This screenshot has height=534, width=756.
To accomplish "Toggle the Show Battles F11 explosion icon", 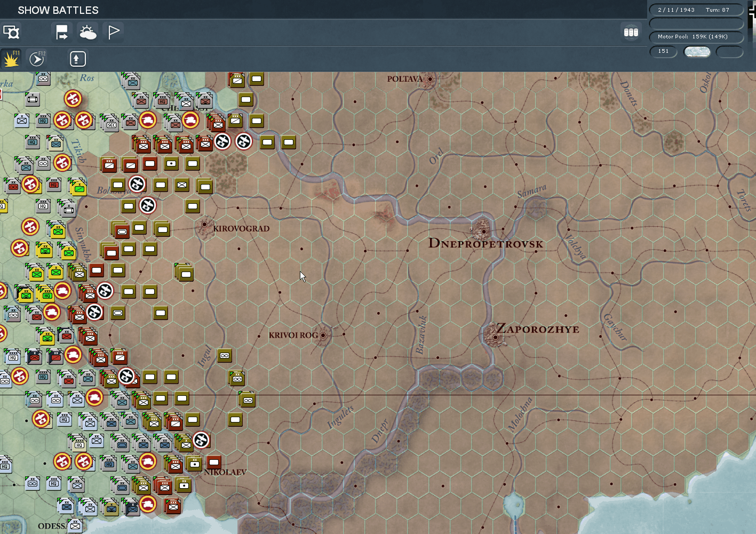I will [11, 59].
